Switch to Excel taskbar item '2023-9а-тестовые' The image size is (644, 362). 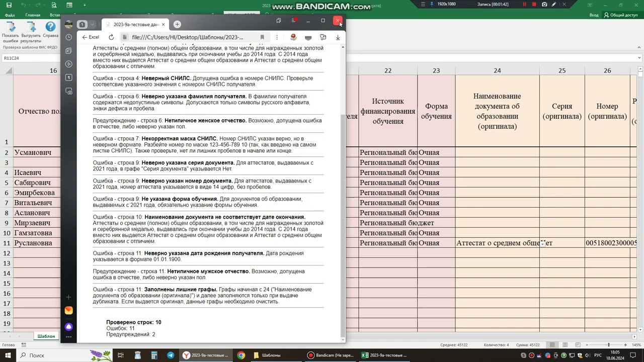click(384, 355)
